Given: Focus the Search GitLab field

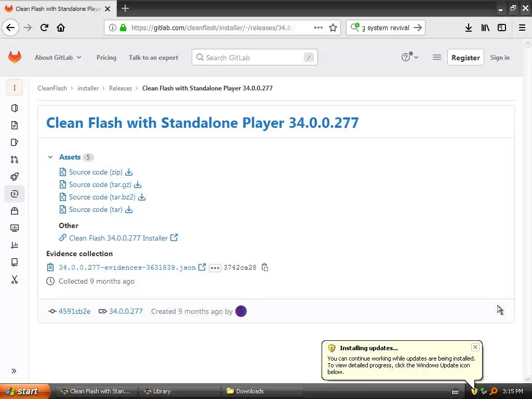Looking at the screenshot, I should [255, 57].
